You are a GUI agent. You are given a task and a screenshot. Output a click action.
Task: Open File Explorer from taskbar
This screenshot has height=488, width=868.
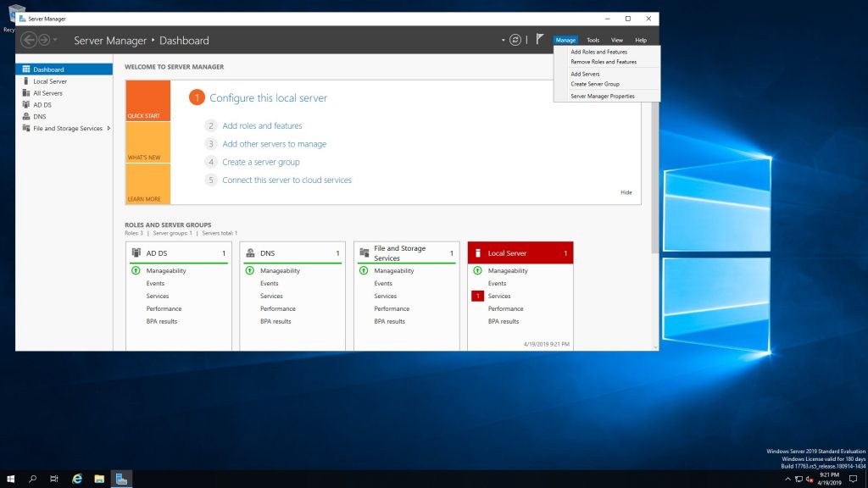coord(99,480)
